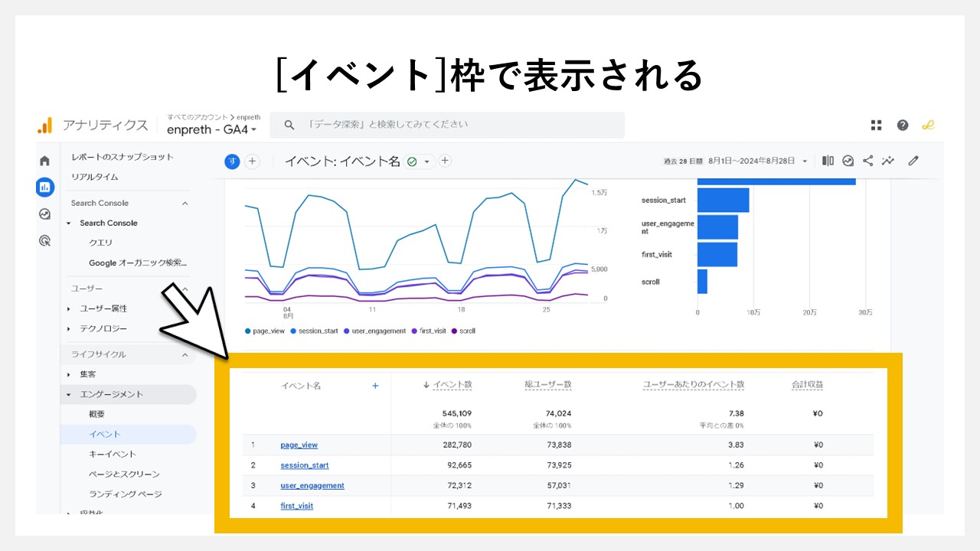Click the Home icon in the left sidebar
The height and width of the screenshot is (551, 980).
click(x=44, y=161)
